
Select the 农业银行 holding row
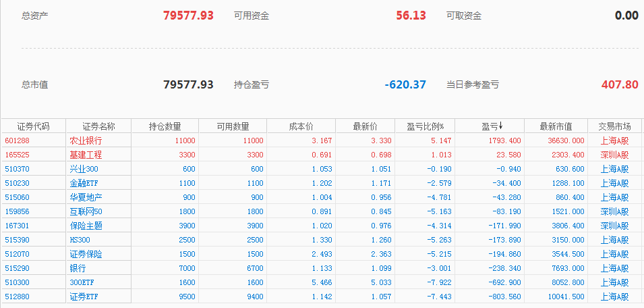pos(321,140)
